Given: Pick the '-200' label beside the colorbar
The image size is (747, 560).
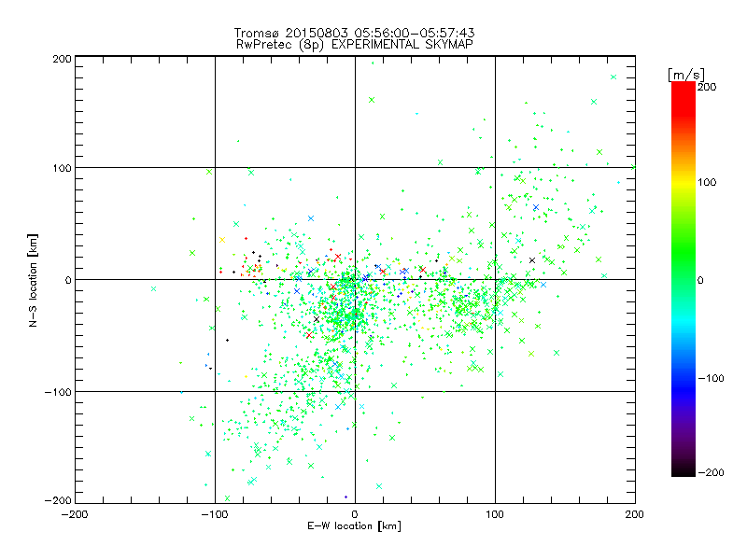Looking at the screenshot, I should pos(712,472).
